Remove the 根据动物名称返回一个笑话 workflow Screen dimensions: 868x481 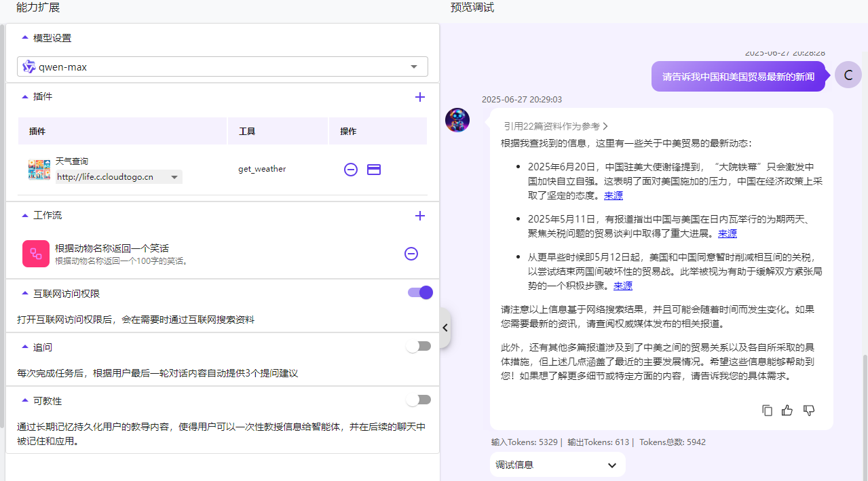tap(411, 254)
